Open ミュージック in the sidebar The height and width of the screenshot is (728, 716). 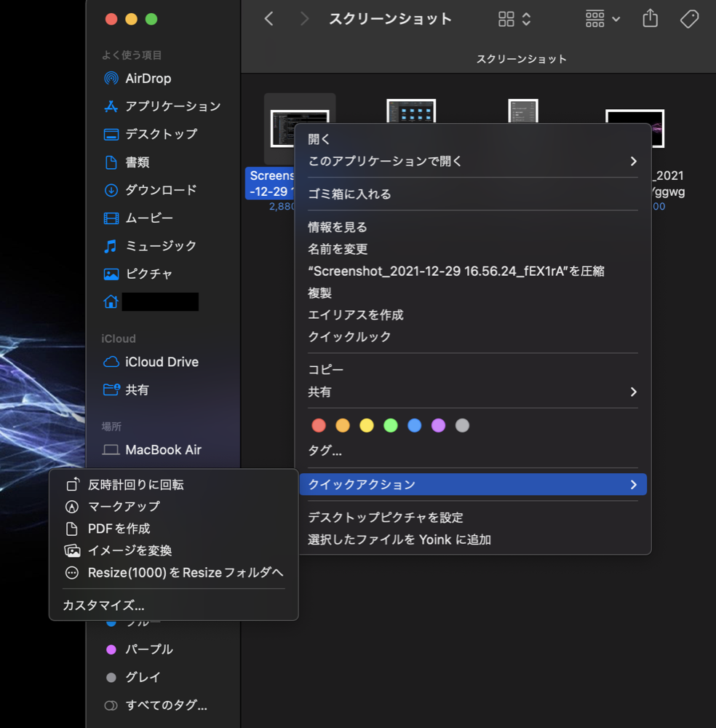tap(150, 245)
